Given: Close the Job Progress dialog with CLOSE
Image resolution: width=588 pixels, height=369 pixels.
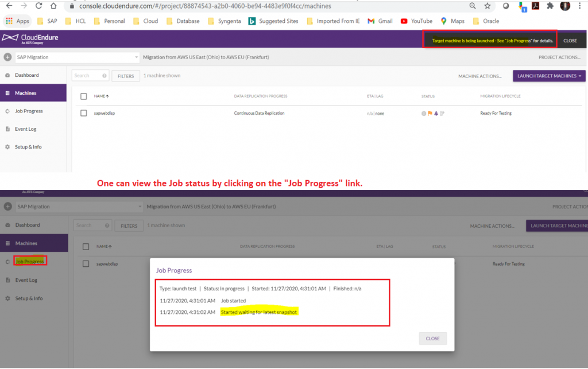Looking at the screenshot, I should click(433, 338).
